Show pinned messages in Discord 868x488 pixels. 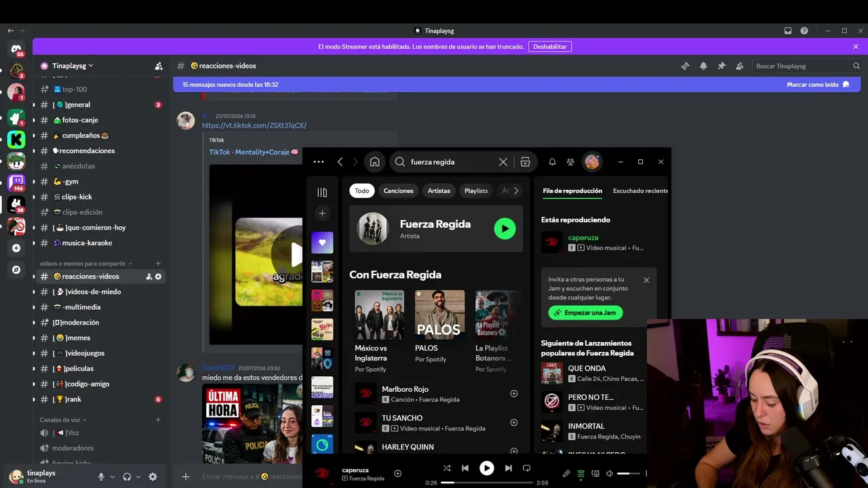click(x=722, y=66)
